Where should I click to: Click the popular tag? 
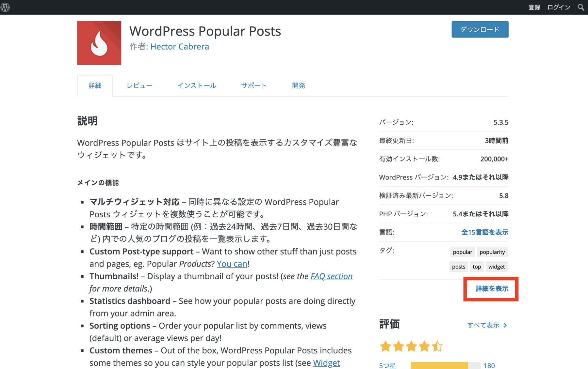click(463, 252)
